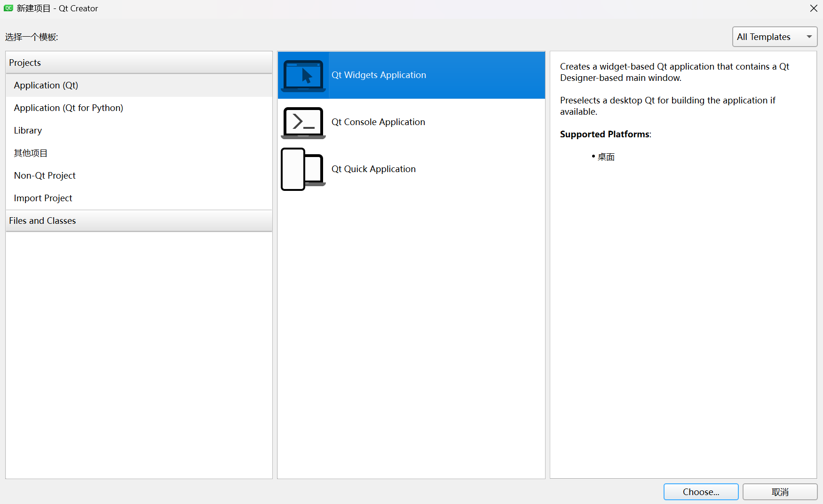823x504 pixels.
Task: Click the Files and Classes section header
Action: click(x=139, y=220)
